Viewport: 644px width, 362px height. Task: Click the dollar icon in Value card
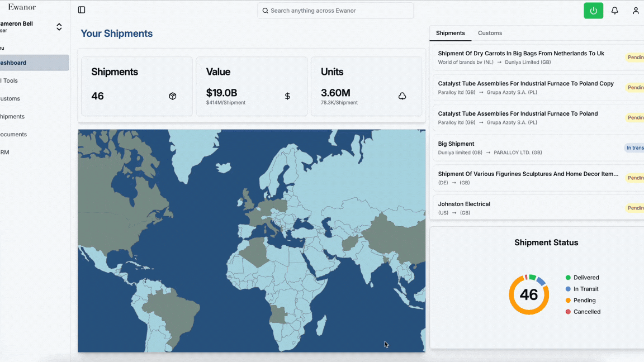tap(287, 96)
